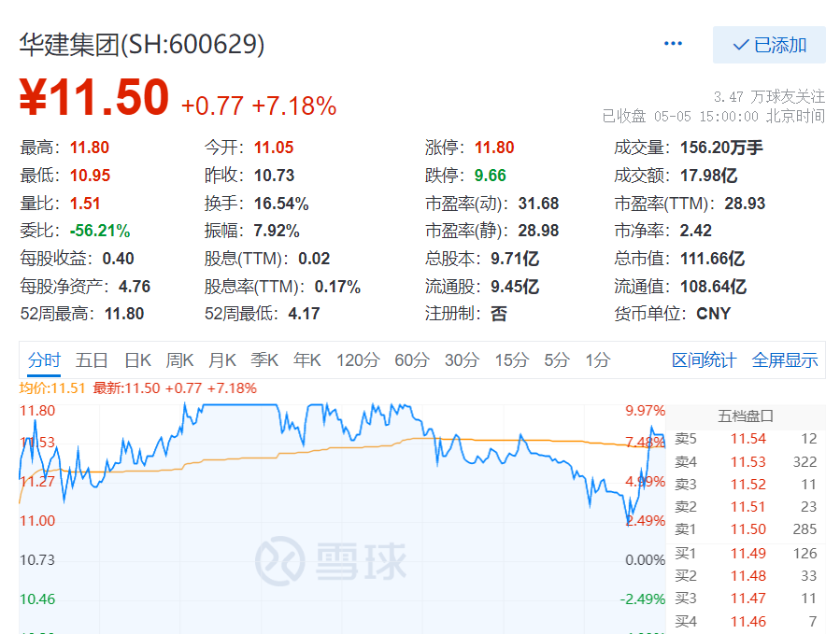Click the 市净率 value 2.42

pos(695,231)
